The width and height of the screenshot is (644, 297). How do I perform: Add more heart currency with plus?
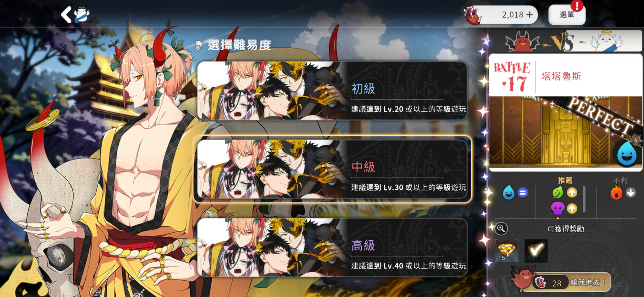[530, 14]
